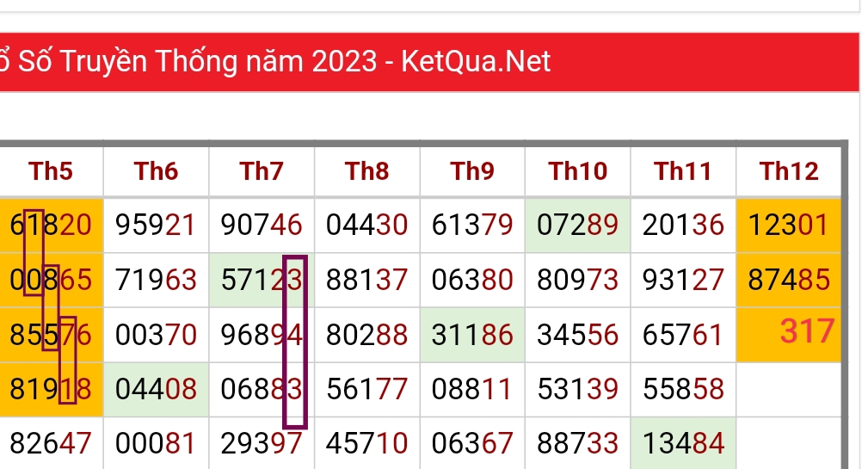Select cell 06883 in Th7 column

pos(262,389)
